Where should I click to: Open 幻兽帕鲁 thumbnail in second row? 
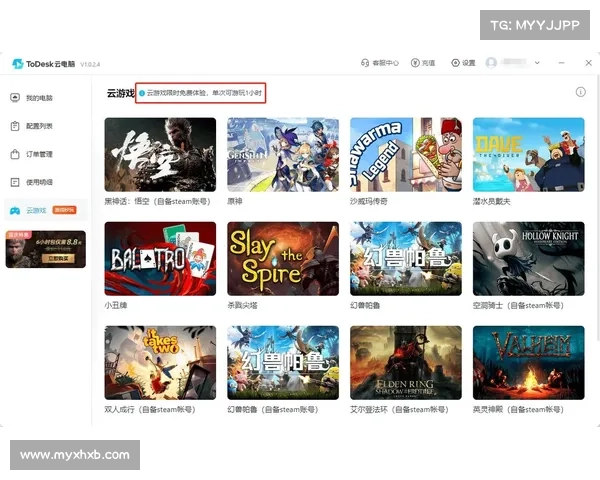pos(406,259)
